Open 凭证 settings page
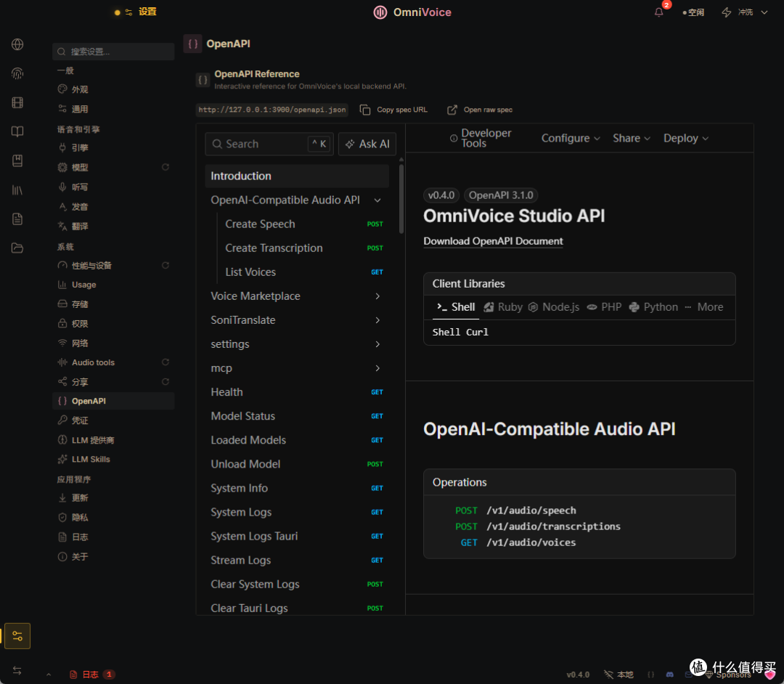784x684 pixels. coord(113,420)
